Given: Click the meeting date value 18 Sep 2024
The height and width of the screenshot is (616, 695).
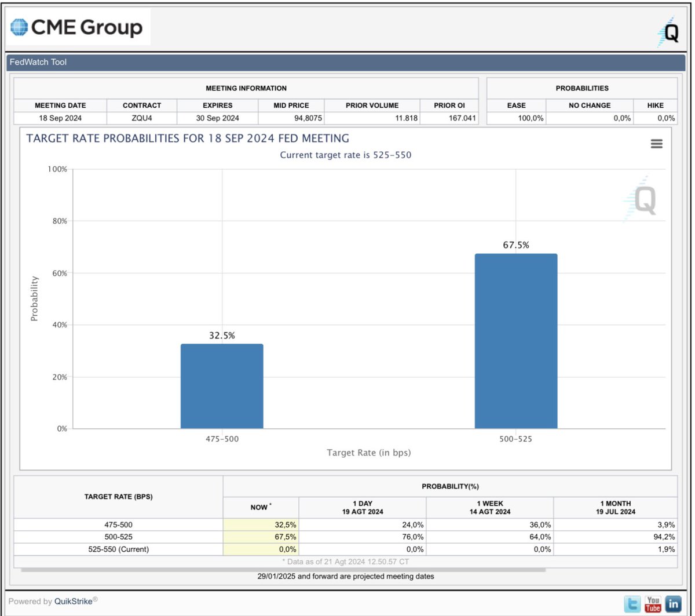Looking at the screenshot, I should [x=60, y=118].
